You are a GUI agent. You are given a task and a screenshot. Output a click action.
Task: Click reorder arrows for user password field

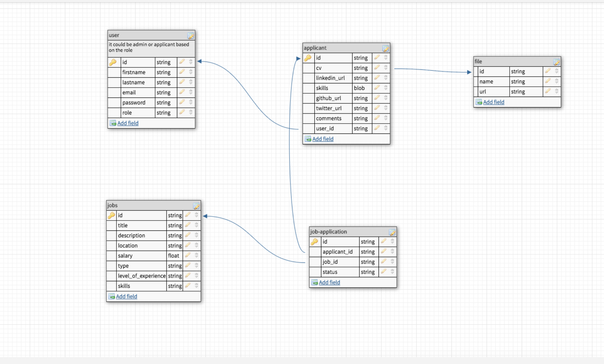coord(191,102)
